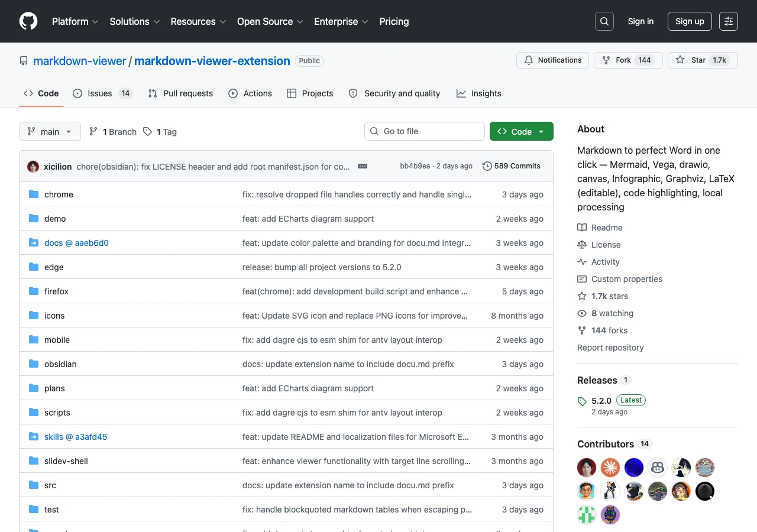Star the repository
Image resolution: width=757 pixels, height=532 pixels.
click(x=703, y=60)
